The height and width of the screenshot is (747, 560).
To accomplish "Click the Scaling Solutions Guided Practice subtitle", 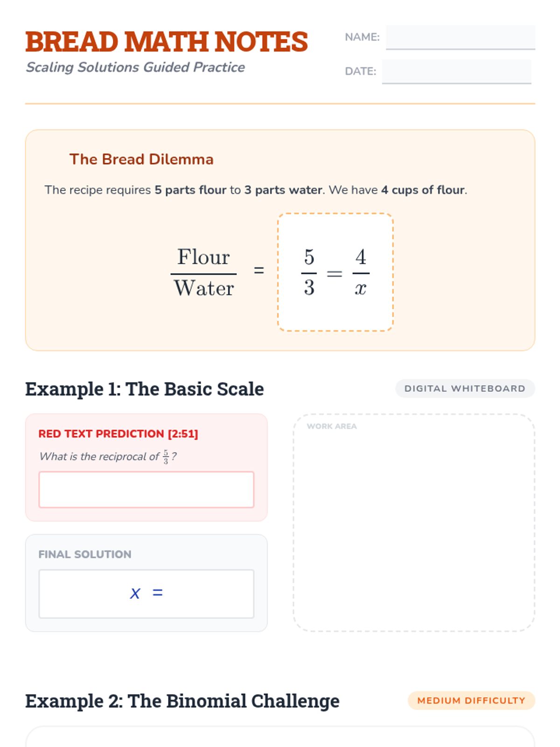I will click(x=135, y=67).
